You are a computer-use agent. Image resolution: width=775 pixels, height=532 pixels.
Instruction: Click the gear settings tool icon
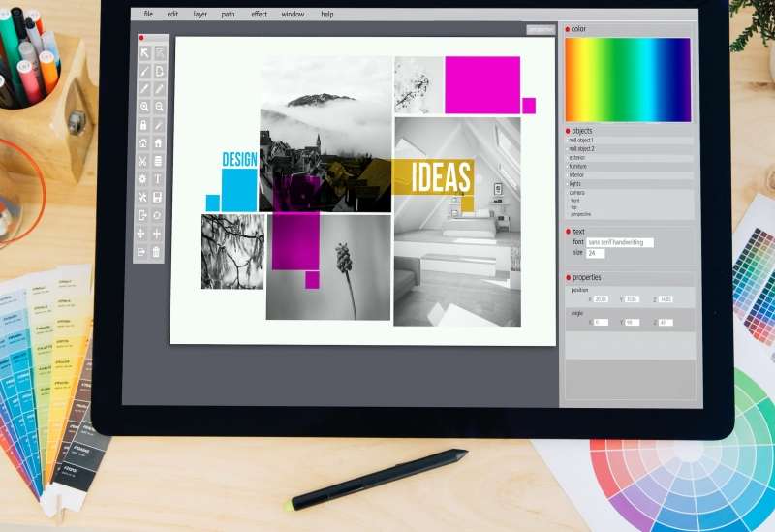click(x=143, y=179)
